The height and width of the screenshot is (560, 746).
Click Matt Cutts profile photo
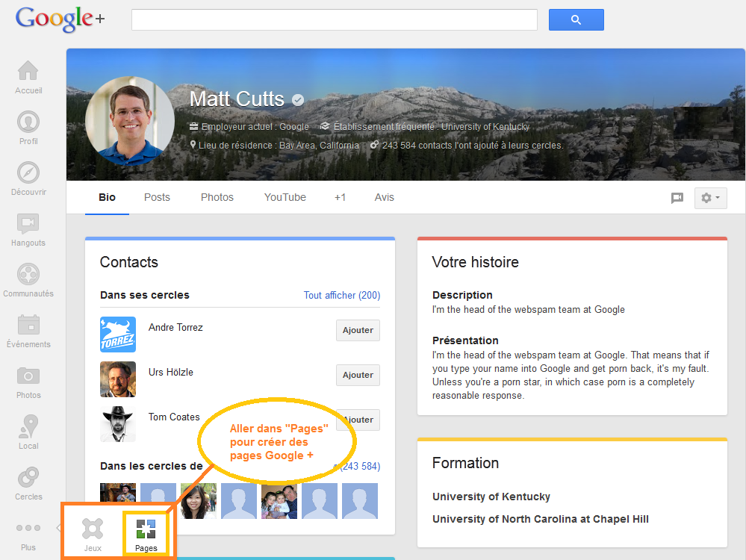coord(125,120)
